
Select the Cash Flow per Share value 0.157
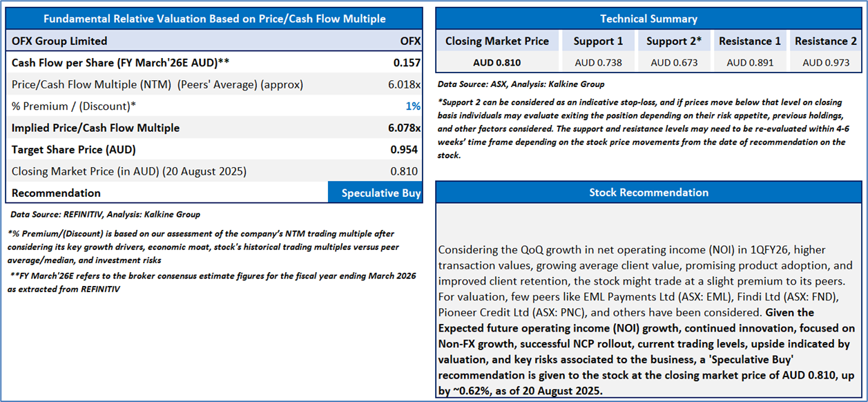tap(407, 63)
